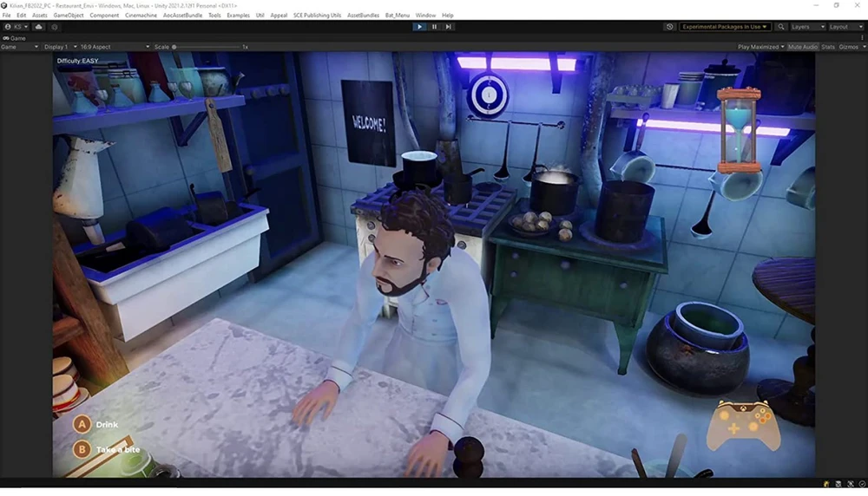The width and height of the screenshot is (868, 496).
Task: Pause the running game
Action: coord(435,27)
